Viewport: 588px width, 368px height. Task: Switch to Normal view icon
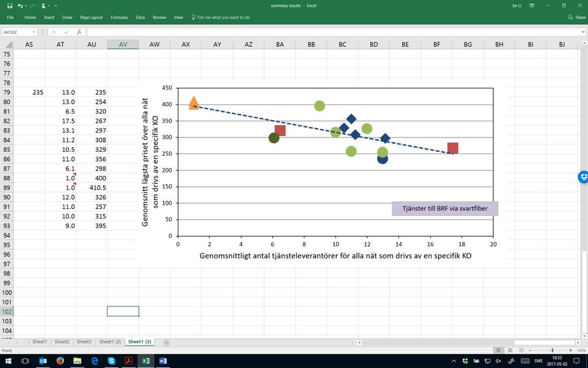tap(498, 350)
